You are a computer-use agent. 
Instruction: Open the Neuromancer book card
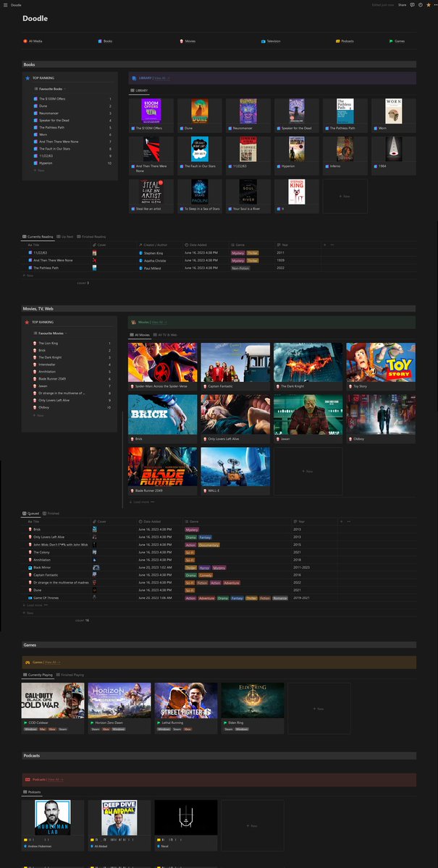click(248, 115)
